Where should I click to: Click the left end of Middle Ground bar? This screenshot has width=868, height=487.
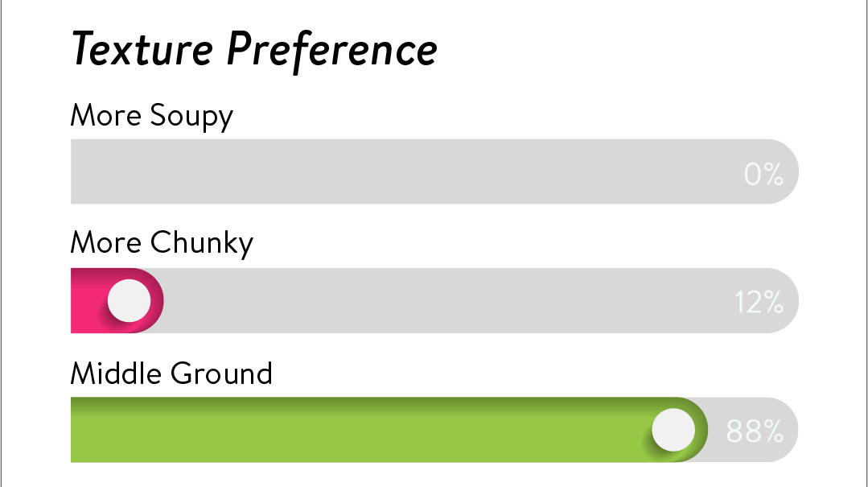tap(83, 430)
